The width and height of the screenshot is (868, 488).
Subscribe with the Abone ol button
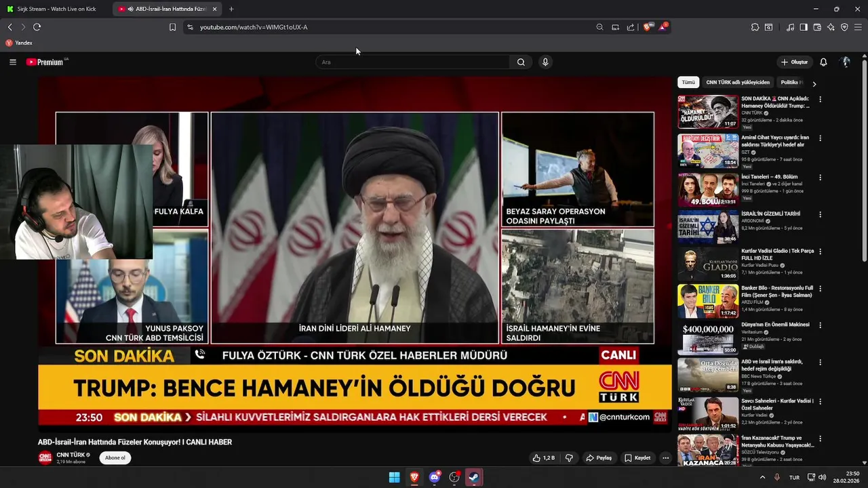click(115, 458)
